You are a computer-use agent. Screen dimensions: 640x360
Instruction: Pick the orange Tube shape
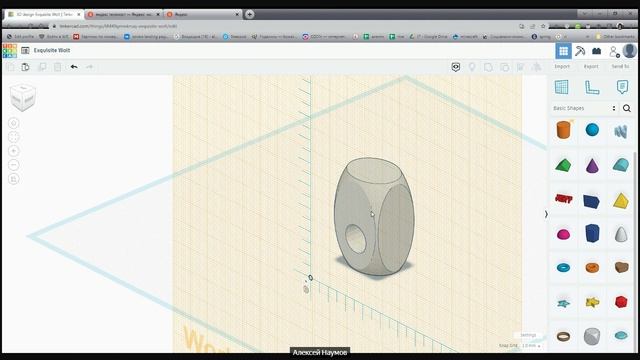coord(592,268)
